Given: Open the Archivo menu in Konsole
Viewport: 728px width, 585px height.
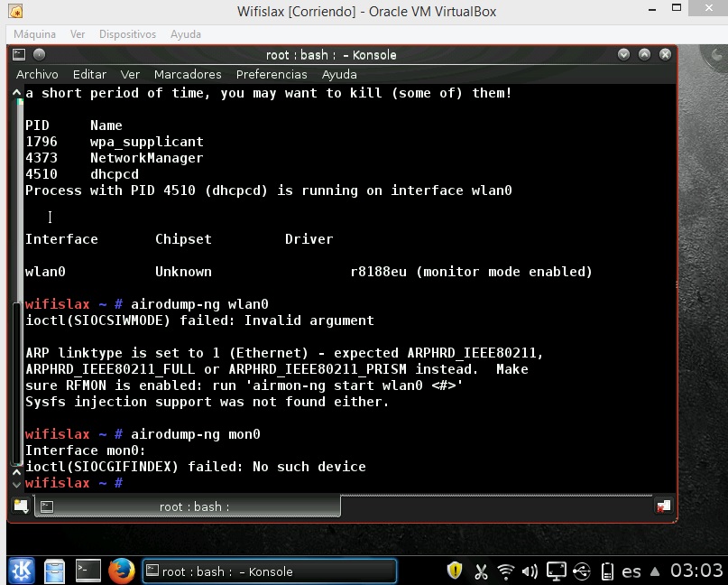Looking at the screenshot, I should click(37, 74).
